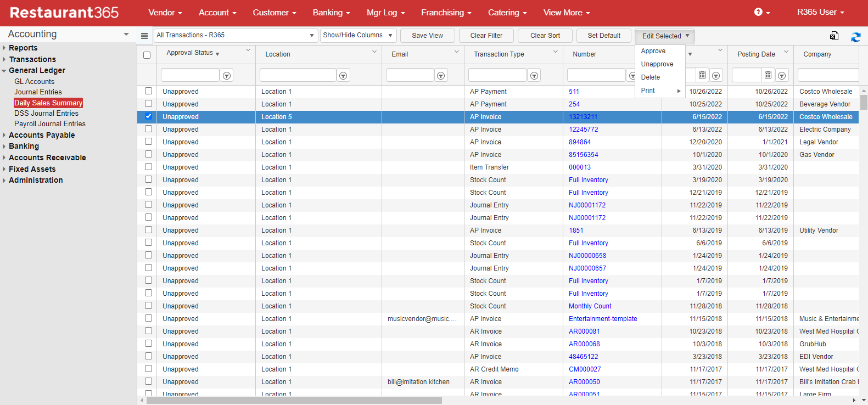The height and width of the screenshot is (405, 868).
Task: Click the horizontal scrollbar thumb
Action: click(294, 401)
